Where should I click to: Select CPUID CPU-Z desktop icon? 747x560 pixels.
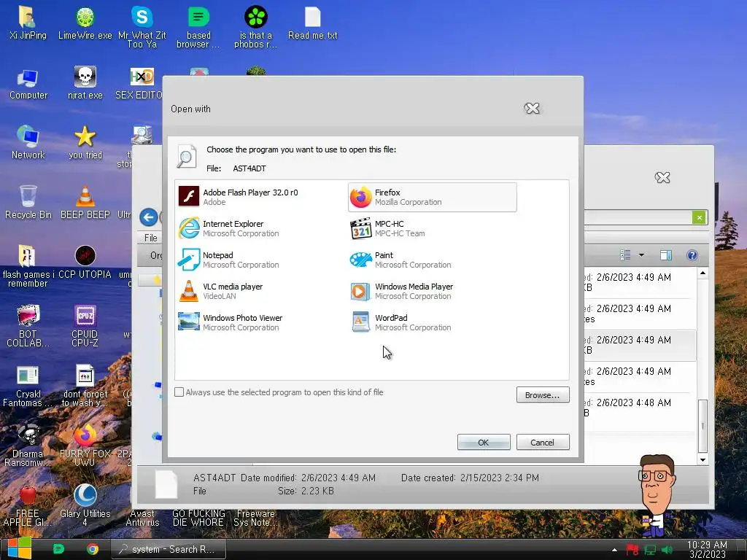coord(85,326)
